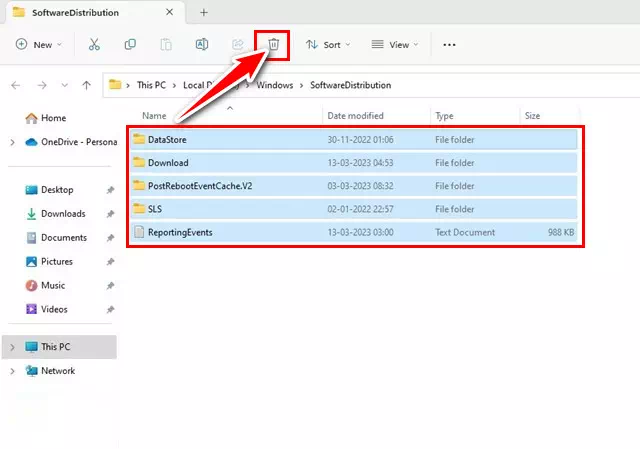Expand the OneDrive tree node
Screen dimensions: 640x449
click(12, 142)
